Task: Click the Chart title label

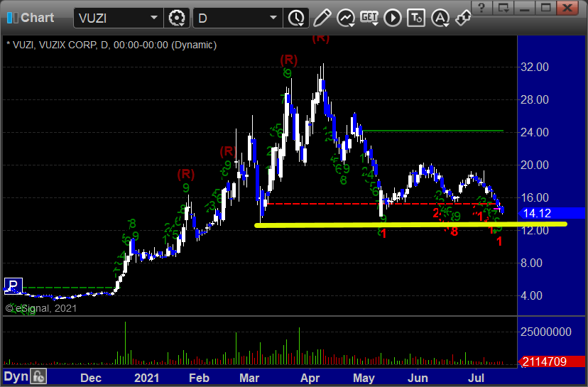Action: (x=37, y=18)
